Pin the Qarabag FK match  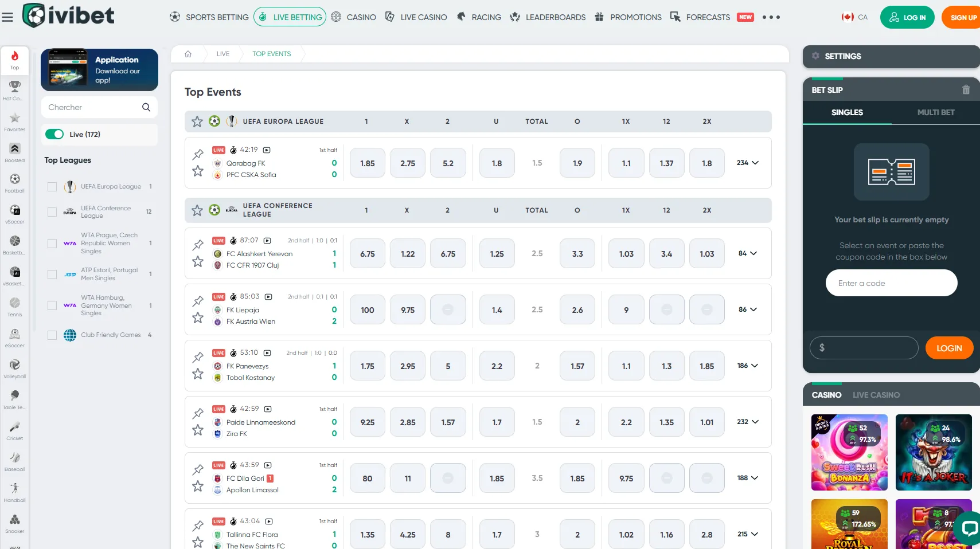pos(198,154)
